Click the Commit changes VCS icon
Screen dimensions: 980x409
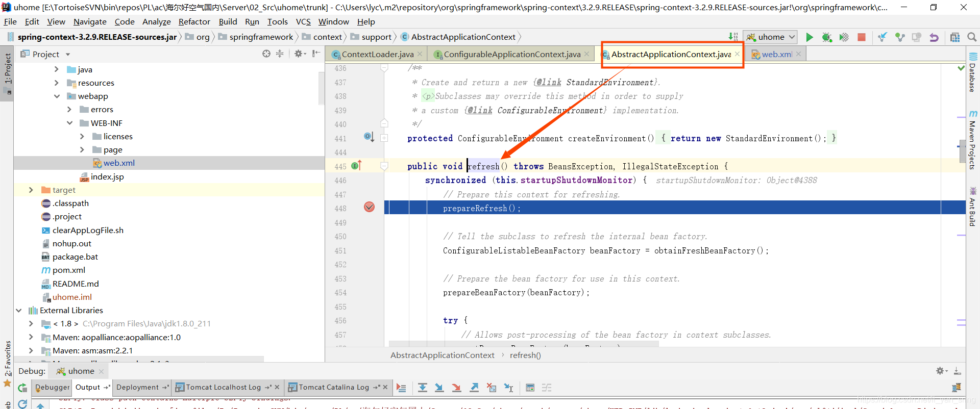(900, 37)
